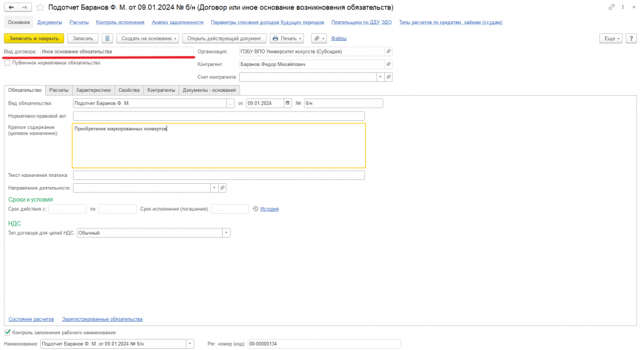The height and width of the screenshot is (350, 644).
Task: Click the history clock icon
Action: pos(255,209)
